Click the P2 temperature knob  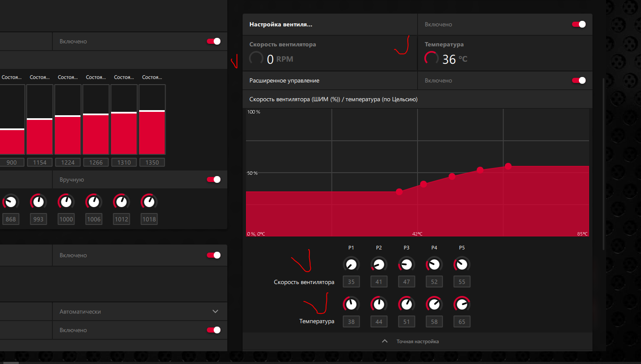pyautogui.click(x=379, y=304)
